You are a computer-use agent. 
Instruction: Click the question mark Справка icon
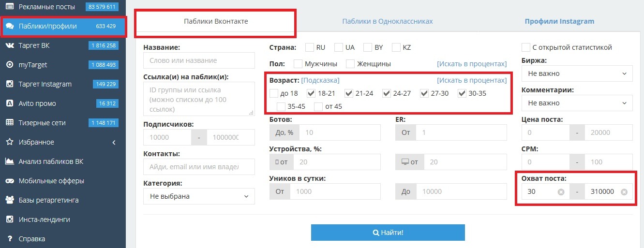pos(9,239)
